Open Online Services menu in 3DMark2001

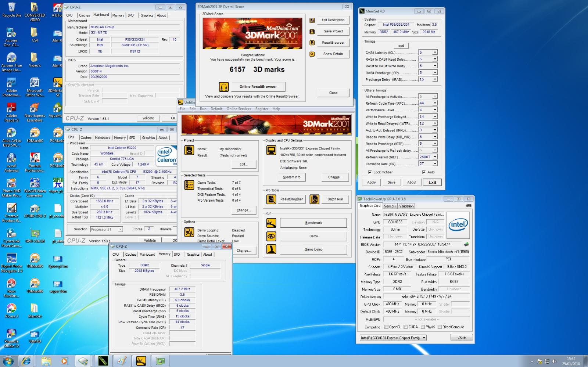coord(239,109)
